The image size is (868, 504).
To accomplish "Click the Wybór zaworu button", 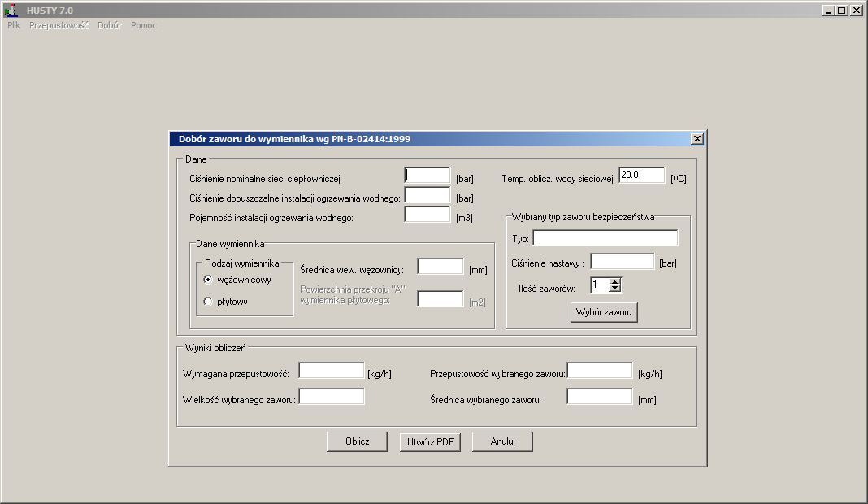I will [604, 313].
